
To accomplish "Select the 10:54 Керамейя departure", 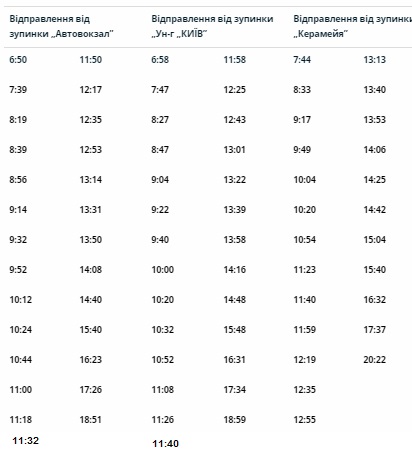I will pyautogui.click(x=305, y=240).
